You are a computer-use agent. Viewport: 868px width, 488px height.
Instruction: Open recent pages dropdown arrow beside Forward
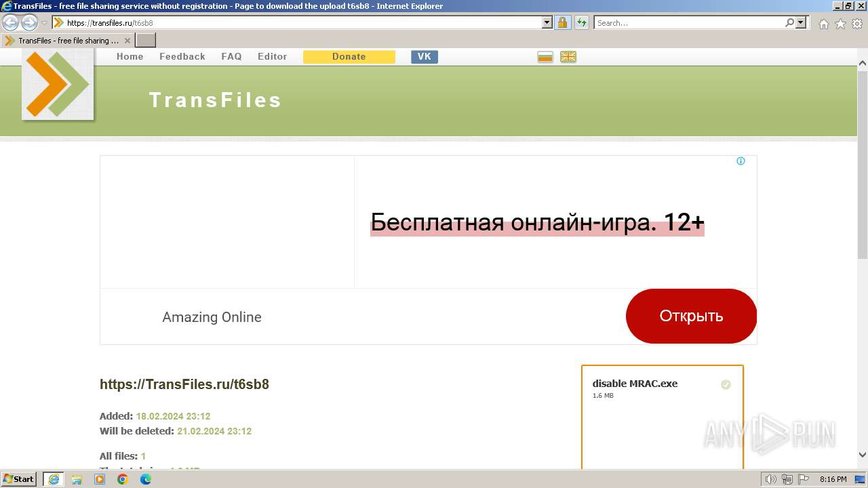[44, 23]
